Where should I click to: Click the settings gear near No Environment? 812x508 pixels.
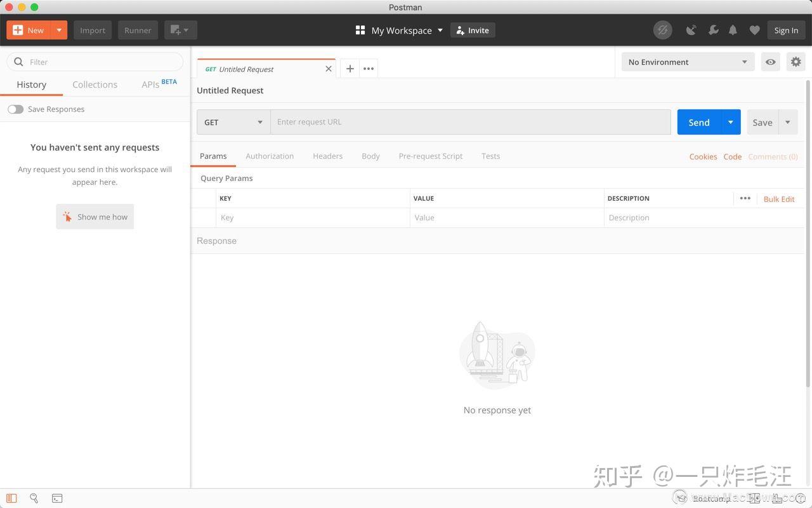796,62
